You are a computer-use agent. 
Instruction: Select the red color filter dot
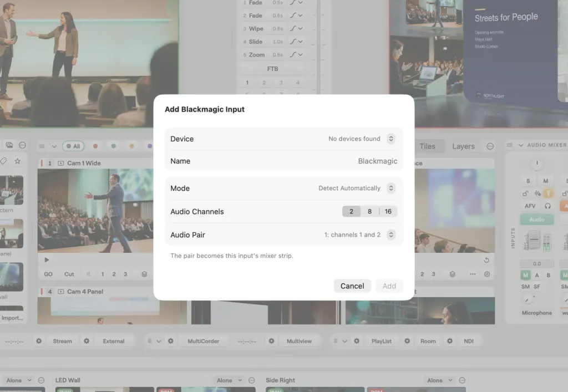(95, 146)
